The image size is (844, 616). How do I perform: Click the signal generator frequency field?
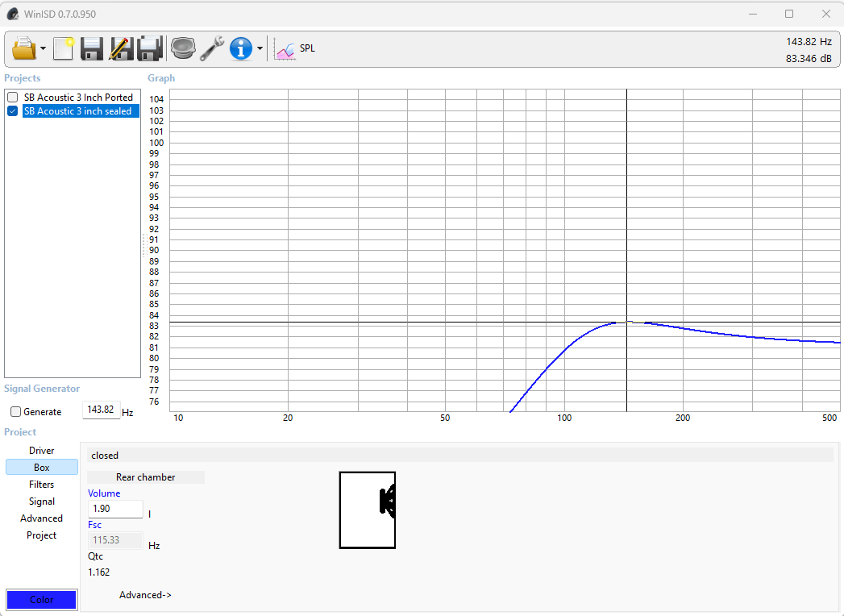tap(101, 410)
